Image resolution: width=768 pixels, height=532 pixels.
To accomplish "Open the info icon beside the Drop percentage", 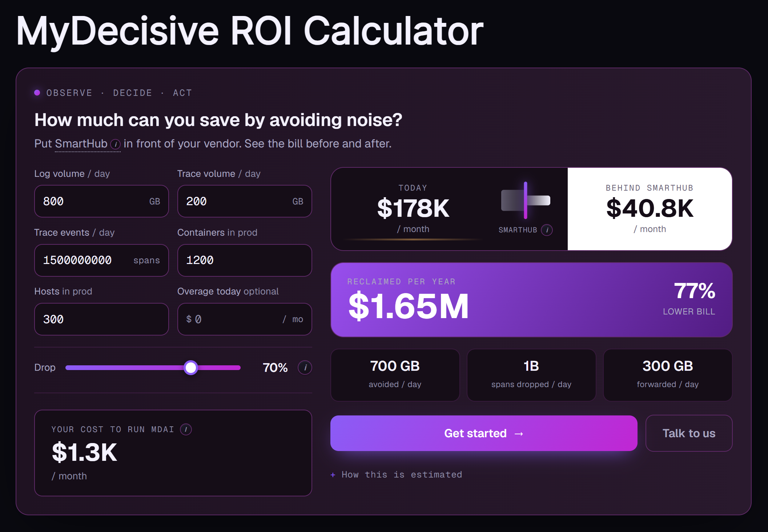I will click(305, 367).
